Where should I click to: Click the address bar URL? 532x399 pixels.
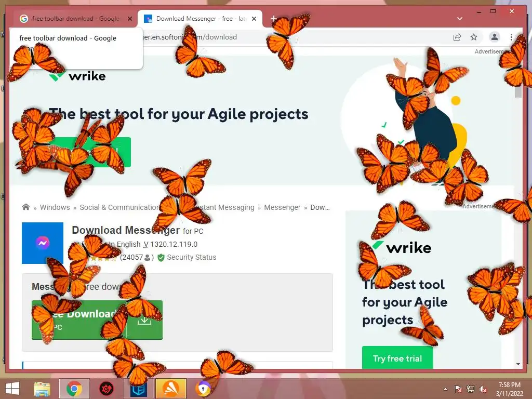(190, 37)
